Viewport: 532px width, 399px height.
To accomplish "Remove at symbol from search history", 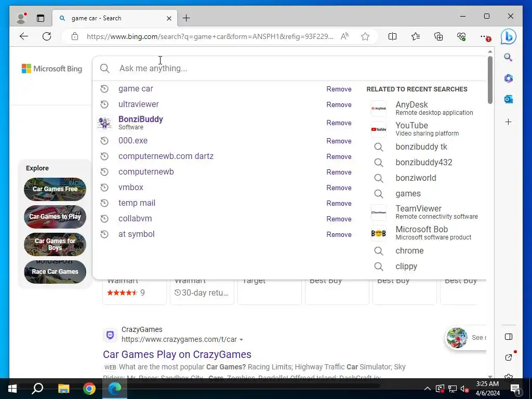I will [x=339, y=234].
